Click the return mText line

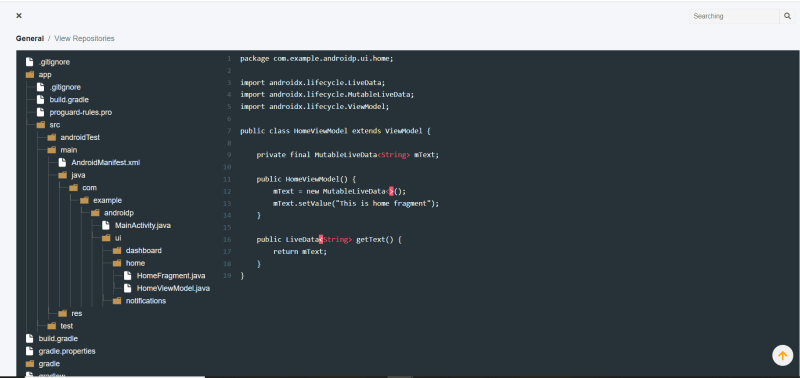(299, 251)
